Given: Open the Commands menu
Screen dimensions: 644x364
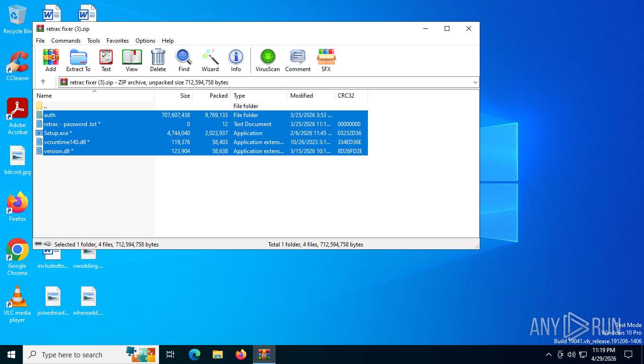Looking at the screenshot, I should (66, 41).
